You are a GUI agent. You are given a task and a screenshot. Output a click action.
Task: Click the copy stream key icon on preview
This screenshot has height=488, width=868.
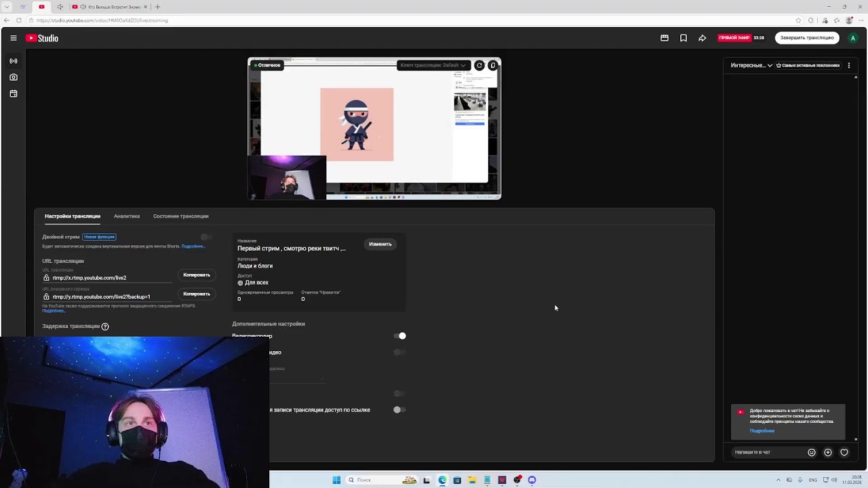coord(493,65)
